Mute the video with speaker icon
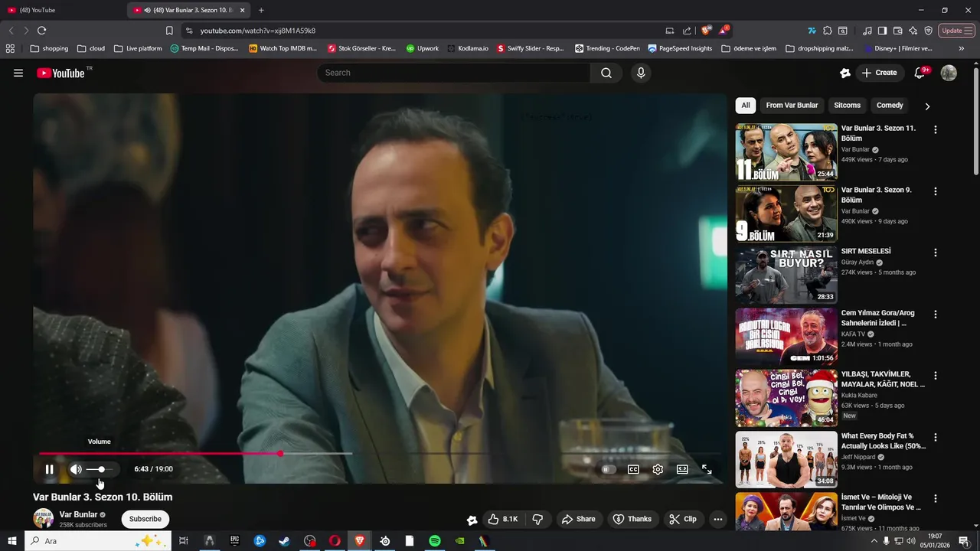The width and height of the screenshot is (980, 551). tap(76, 469)
